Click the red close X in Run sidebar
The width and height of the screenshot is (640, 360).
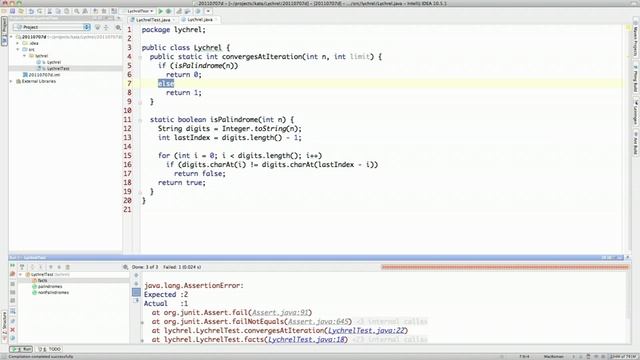13,329
